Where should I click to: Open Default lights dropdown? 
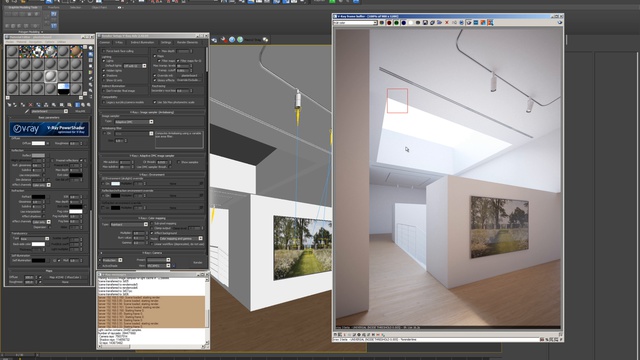pos(135,66)
